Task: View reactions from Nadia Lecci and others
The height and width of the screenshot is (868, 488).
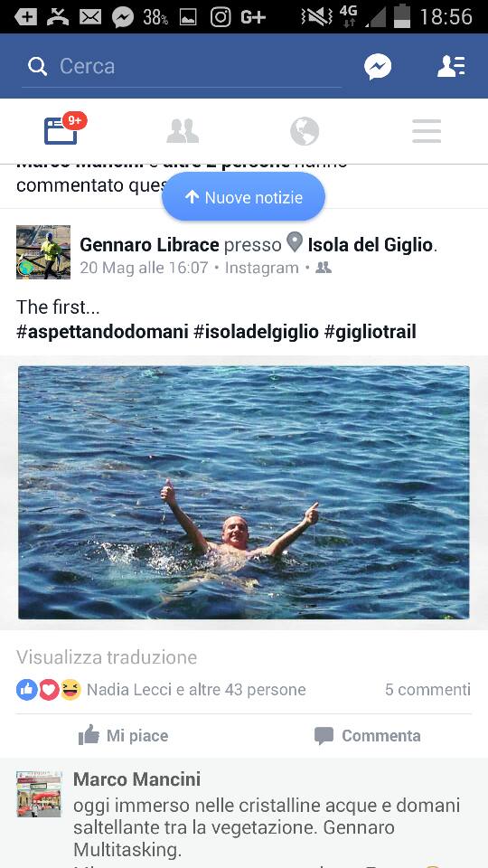Action: [161, 690]
